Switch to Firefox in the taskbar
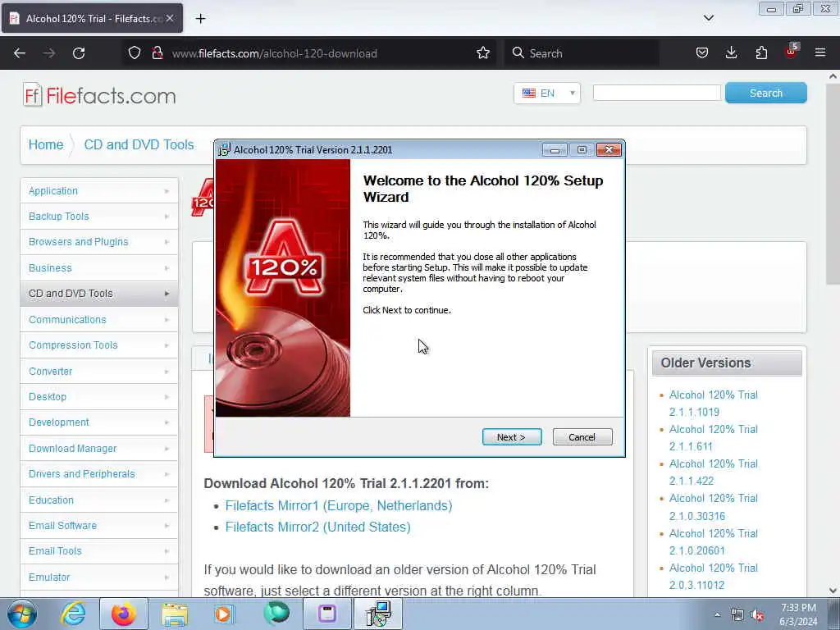The image size is (840, 630). 124,614
